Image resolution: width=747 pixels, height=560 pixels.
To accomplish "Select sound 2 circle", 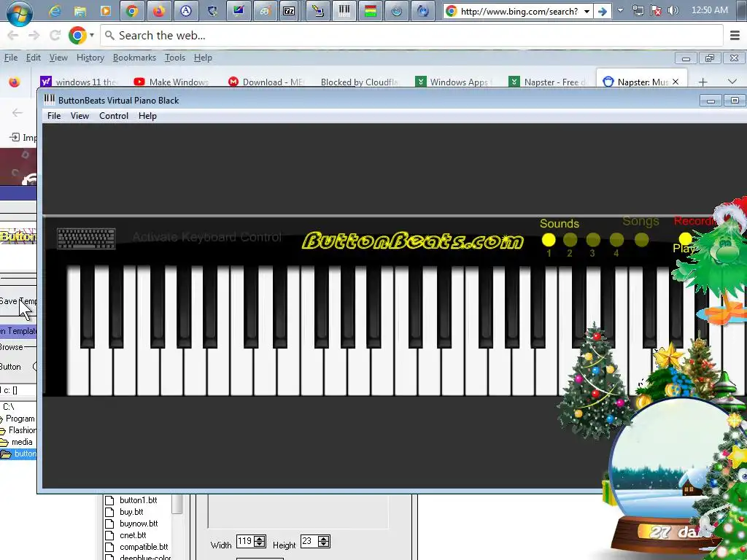I will [x=570, y=239].
